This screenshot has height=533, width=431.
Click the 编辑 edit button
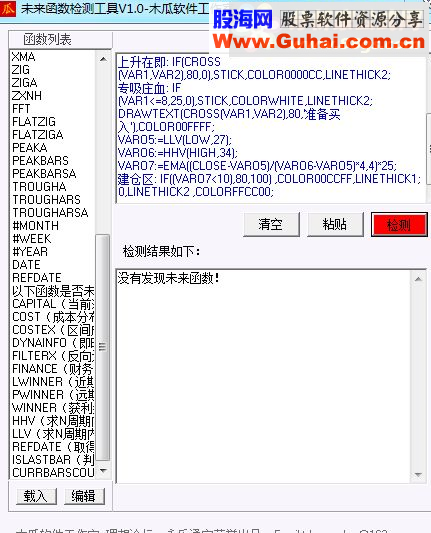point(84,496)
